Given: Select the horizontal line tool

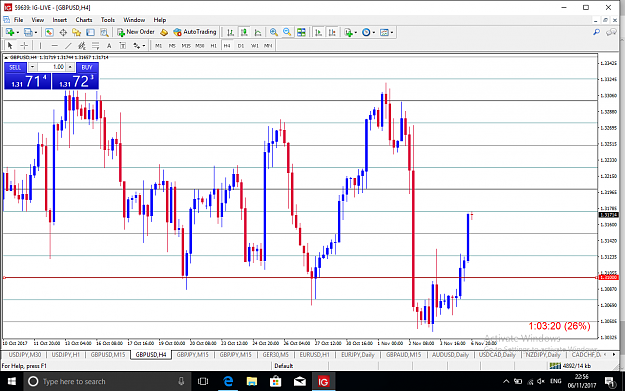Looking at the screenshot, I should point(55,45).
